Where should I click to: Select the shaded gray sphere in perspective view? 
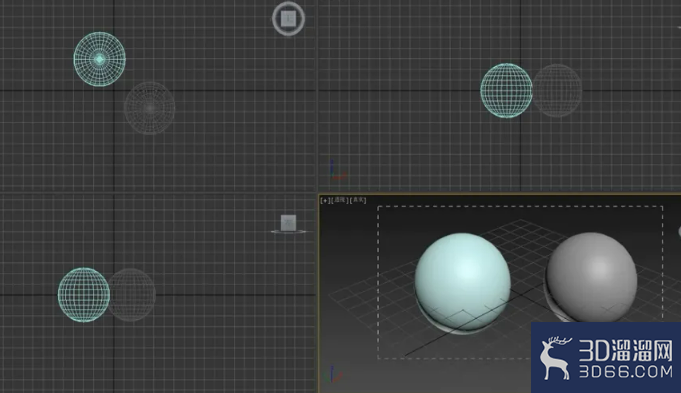tap(592, 278)
